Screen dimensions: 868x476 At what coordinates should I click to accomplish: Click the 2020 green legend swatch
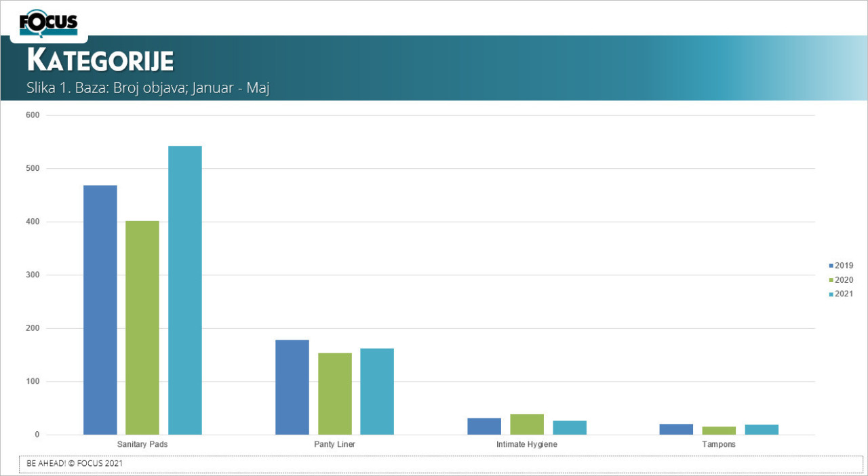tap(831, 280)
